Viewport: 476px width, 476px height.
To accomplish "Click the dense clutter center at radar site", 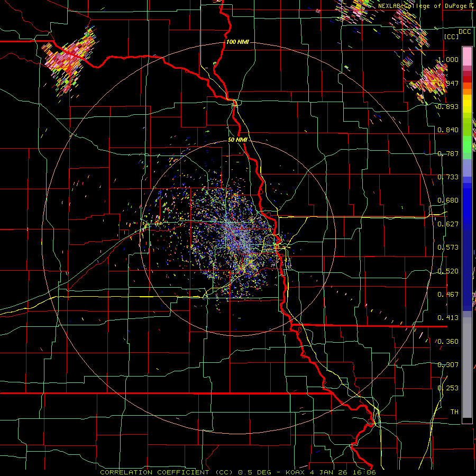I will [x=240, y=240].
